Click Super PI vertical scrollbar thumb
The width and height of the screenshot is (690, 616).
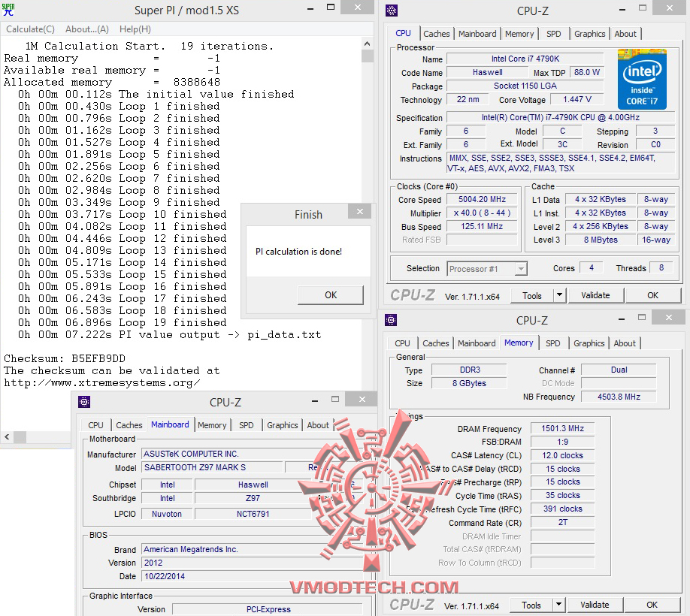tap(368, 56)
